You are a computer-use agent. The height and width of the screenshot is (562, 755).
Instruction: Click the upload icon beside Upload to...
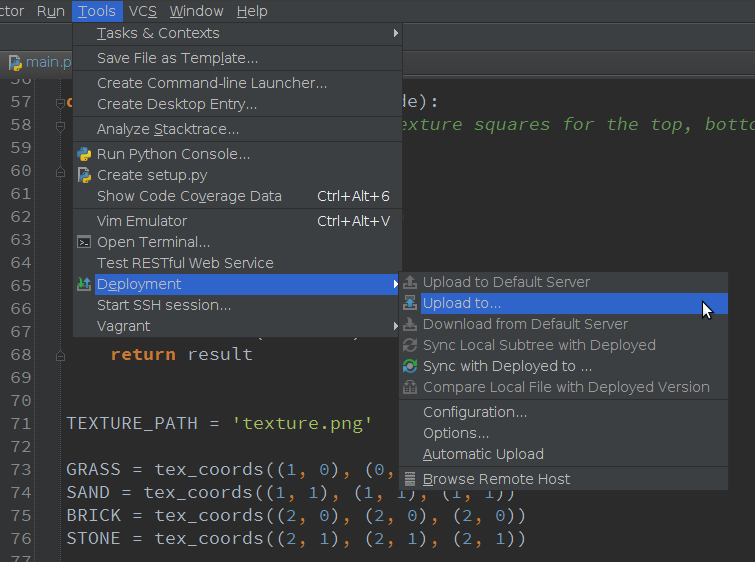point(410,303)
